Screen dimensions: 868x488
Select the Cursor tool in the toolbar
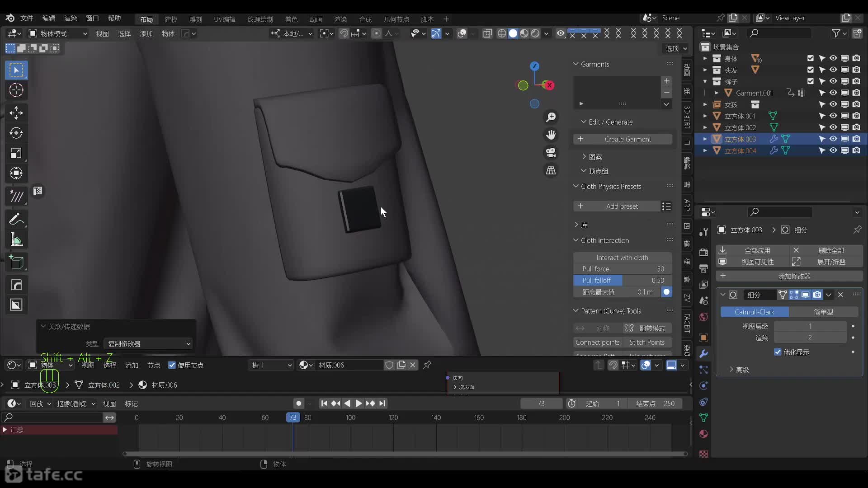point(16,90)
